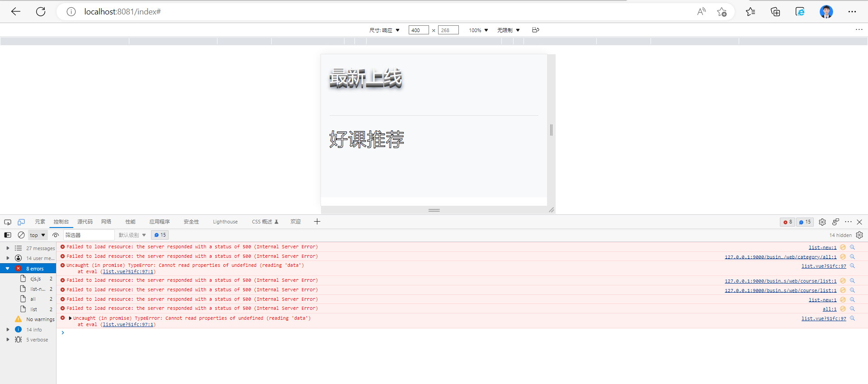Open the favorites list
Image resolution: width=868 pixels, height=384 pixels.
pos(751,12)
